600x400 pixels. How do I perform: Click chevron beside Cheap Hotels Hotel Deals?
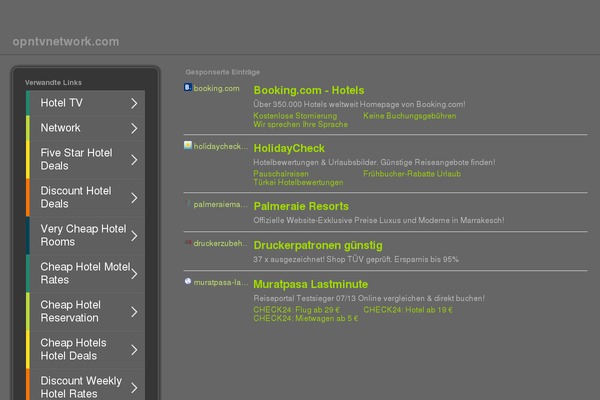(134, 350)
